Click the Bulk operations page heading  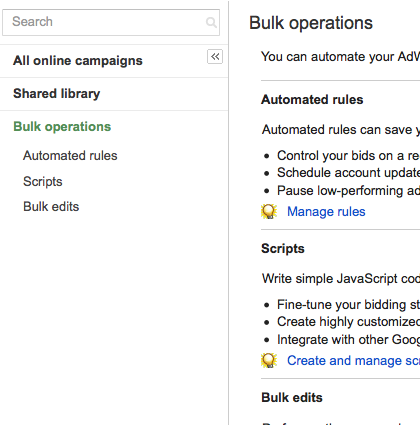coord(311,23)
